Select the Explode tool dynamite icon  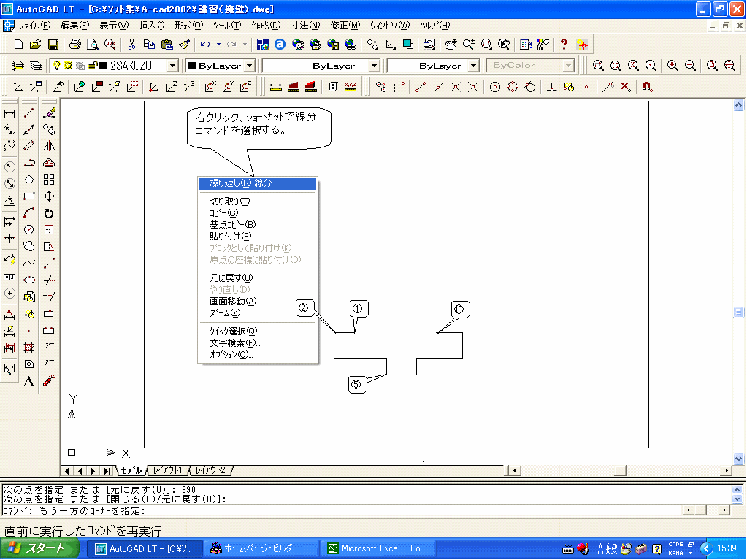(49, 381)
